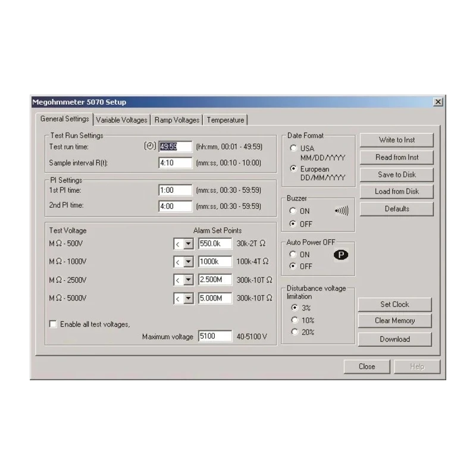Enable Auto Power OFF with ON option
476x476 pixels.
(293, 255)
